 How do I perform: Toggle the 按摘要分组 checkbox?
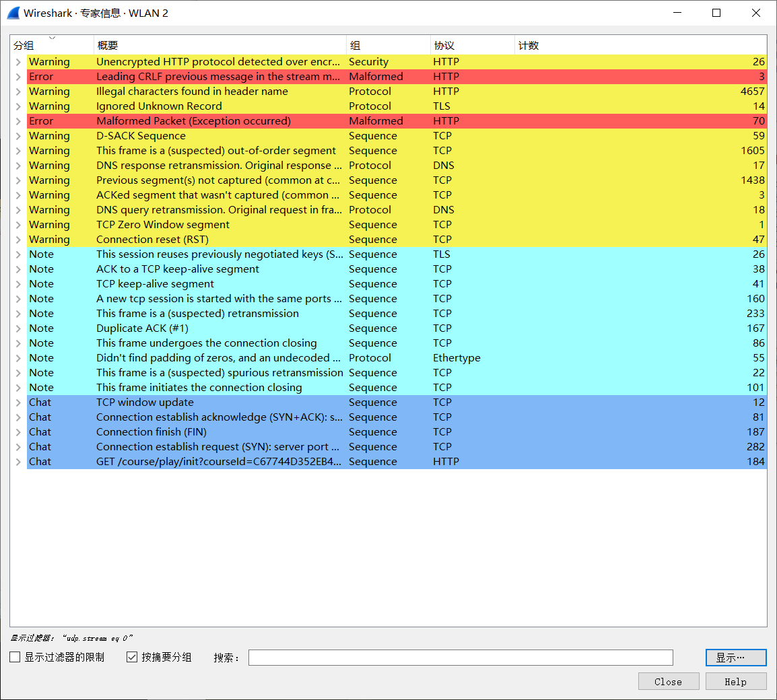coord(132,657)
